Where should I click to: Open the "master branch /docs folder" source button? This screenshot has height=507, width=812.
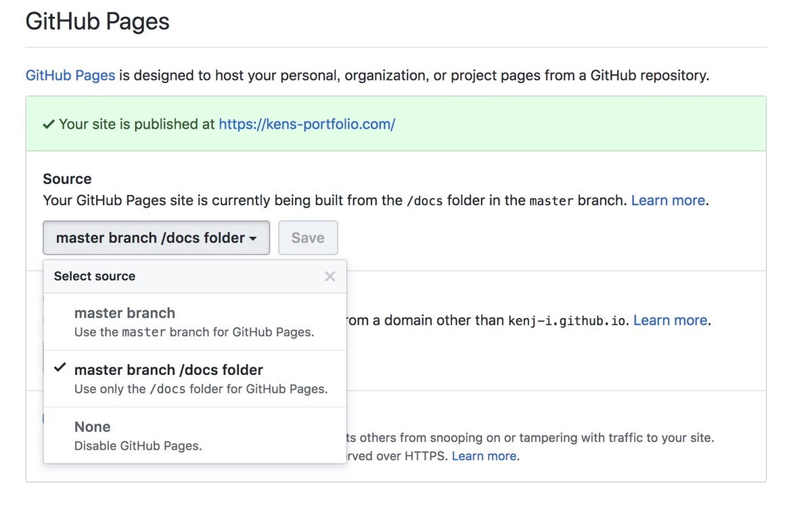click(156, 238)
